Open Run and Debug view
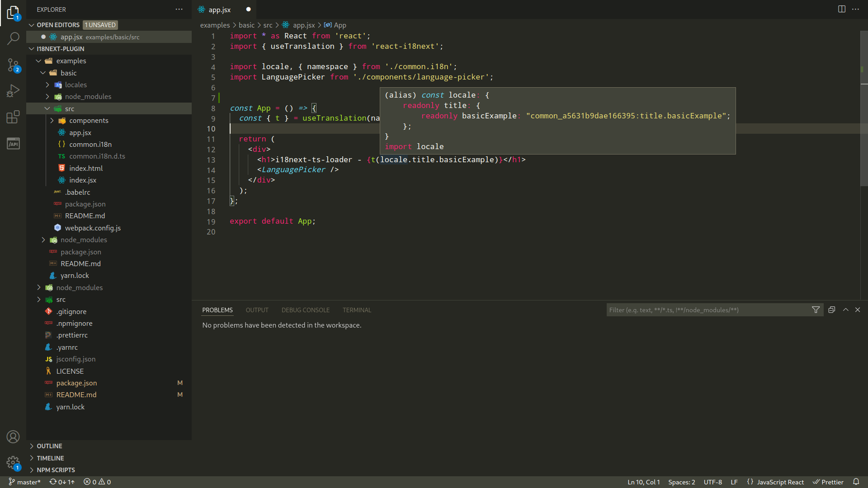 tap(13, 91)
